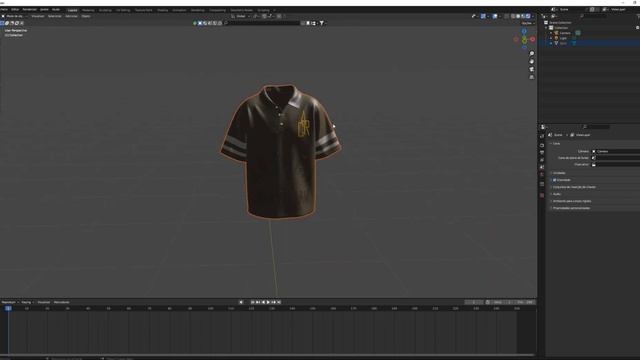Screen dimensions: 640x360
Task: Click the blue Z axis at gizmo top
Action: (x=524, y=31)
